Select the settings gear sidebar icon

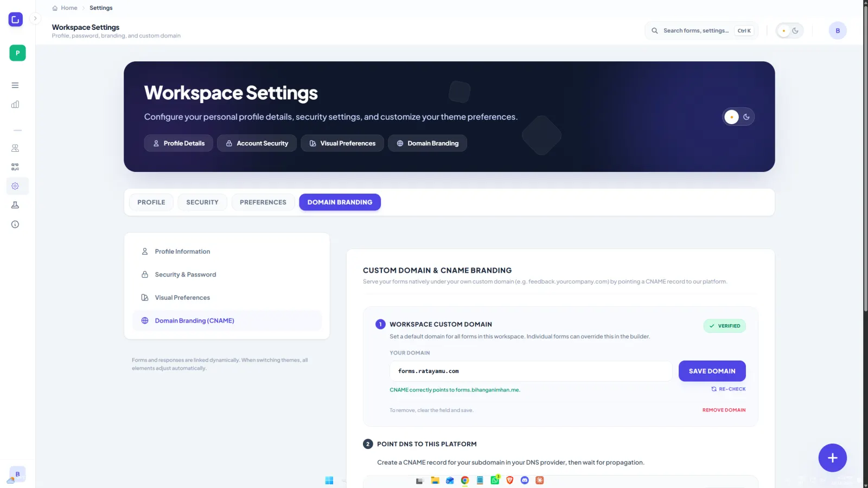15,186
